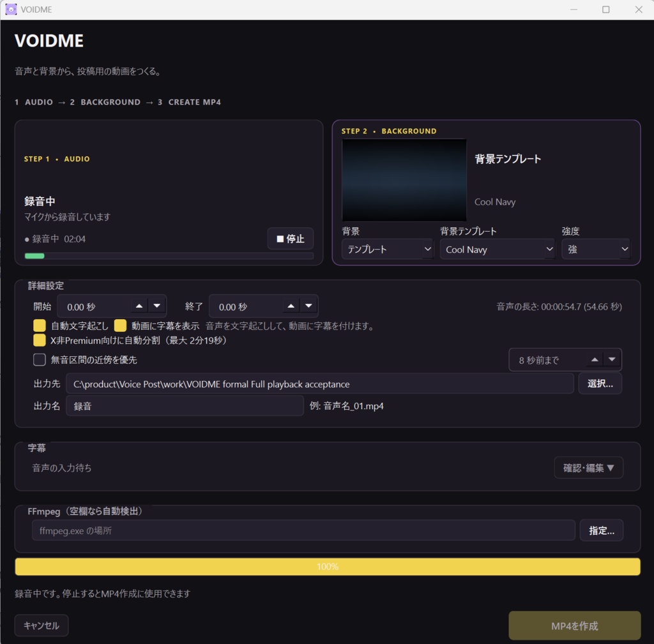Click the green recording level bar
654x644 pixels.
[x=34, y=256]
